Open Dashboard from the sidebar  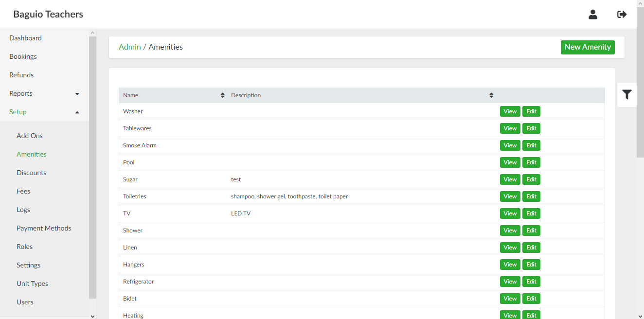pos(25,38)
